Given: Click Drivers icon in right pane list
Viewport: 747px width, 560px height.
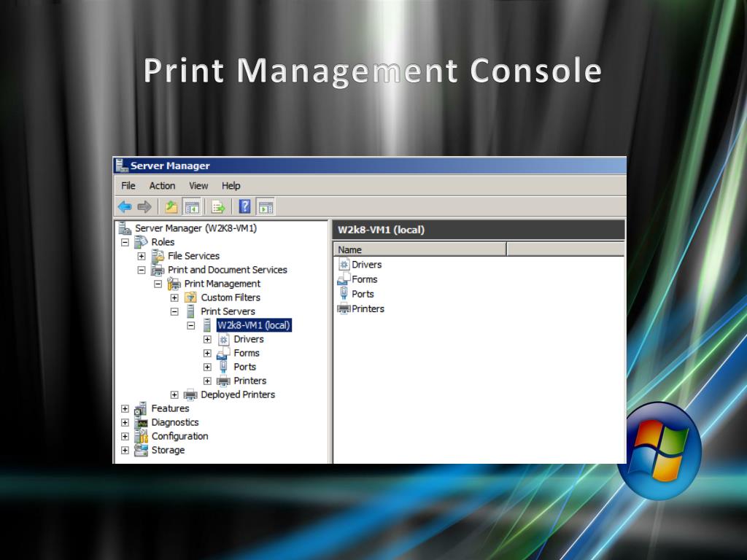Looking at the screenshot, I should click(344, 264).
